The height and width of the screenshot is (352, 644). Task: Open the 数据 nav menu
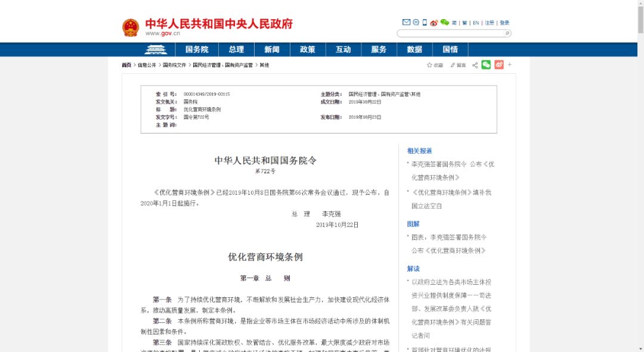pos(414,49)
